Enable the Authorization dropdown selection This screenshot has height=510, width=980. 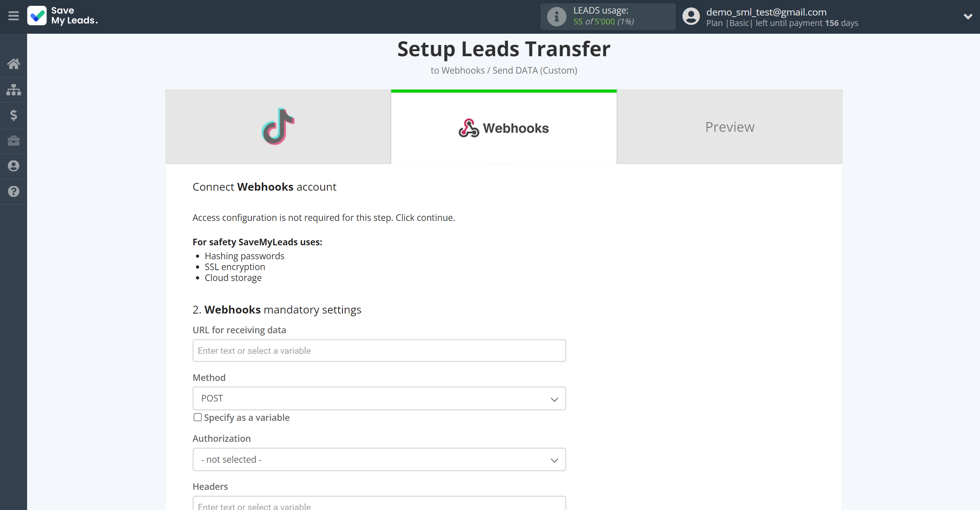coord(379,459)
